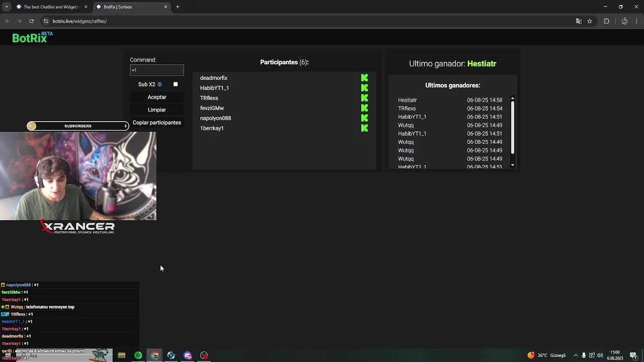Click the browser address bar URL
The width and height of the screenshot is (644, 362).
79,21
